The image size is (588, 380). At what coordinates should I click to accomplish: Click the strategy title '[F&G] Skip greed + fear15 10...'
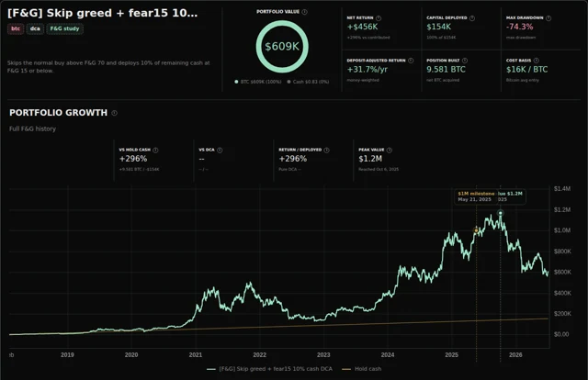102,13
